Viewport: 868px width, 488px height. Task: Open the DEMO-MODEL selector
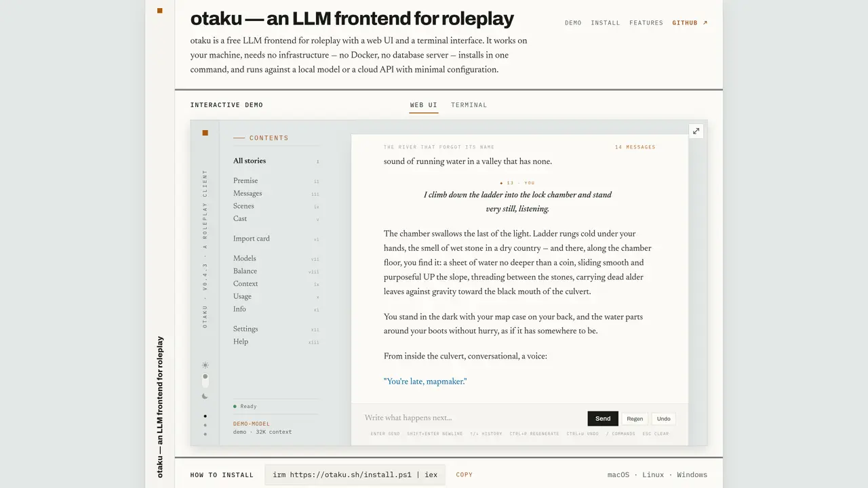[x=252, y=424]
